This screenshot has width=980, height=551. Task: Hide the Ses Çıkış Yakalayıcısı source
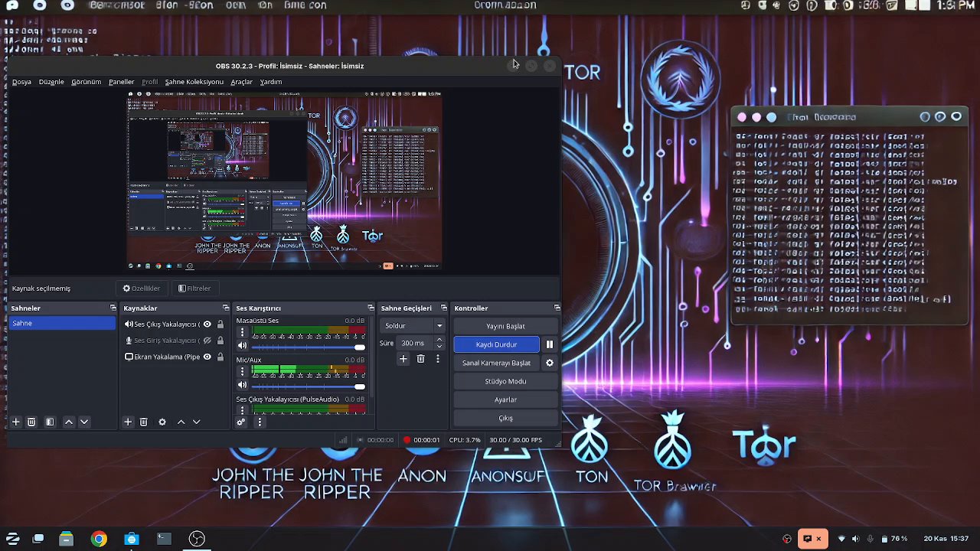tap(207, 324)
